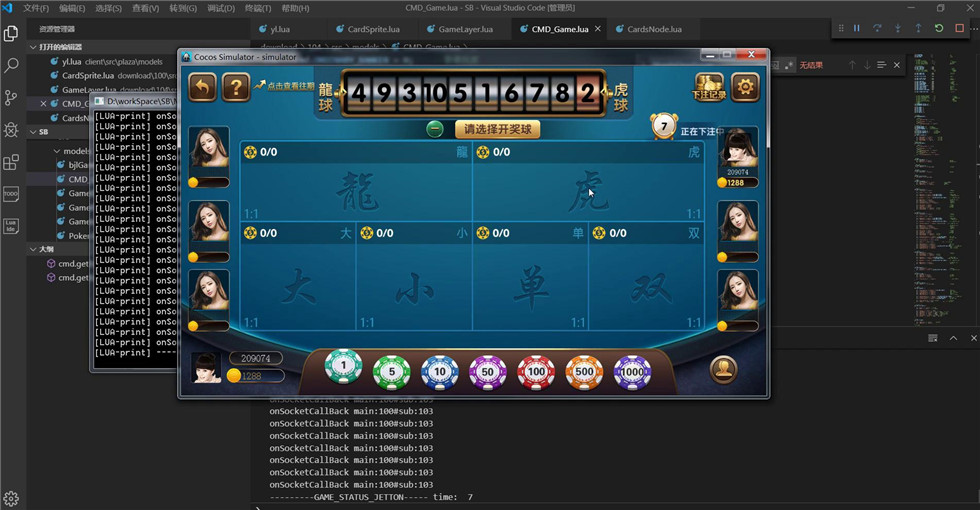Open the Source Control view in activity bar

[12, 98]
